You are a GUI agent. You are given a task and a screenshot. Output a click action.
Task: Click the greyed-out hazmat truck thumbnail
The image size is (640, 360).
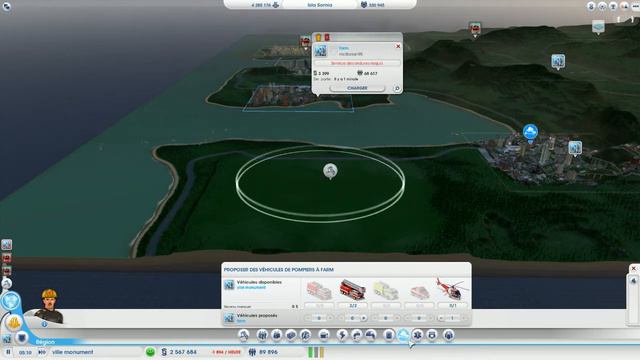coord(386,290)
